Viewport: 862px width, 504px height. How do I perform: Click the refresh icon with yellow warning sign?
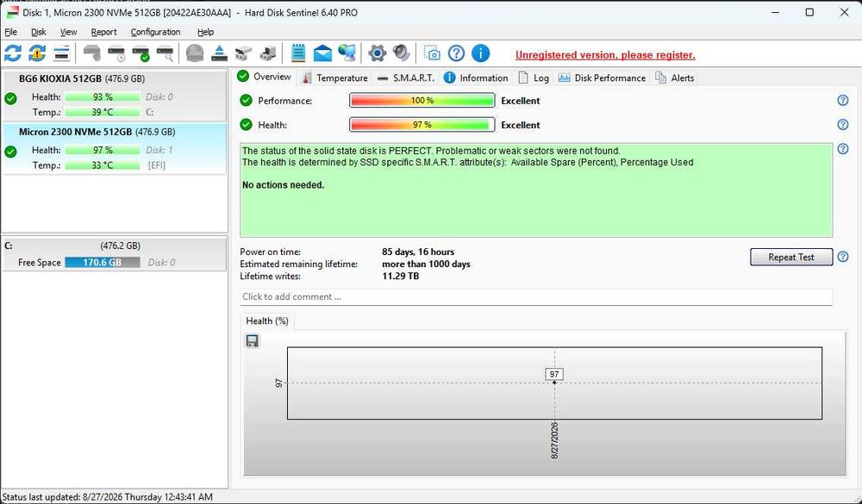click(x=37, y=53)
